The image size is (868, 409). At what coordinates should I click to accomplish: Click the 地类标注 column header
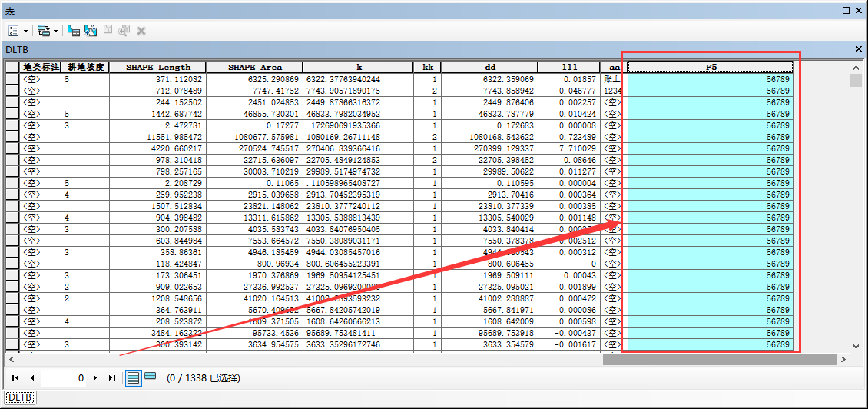click(x=39, y=67)
